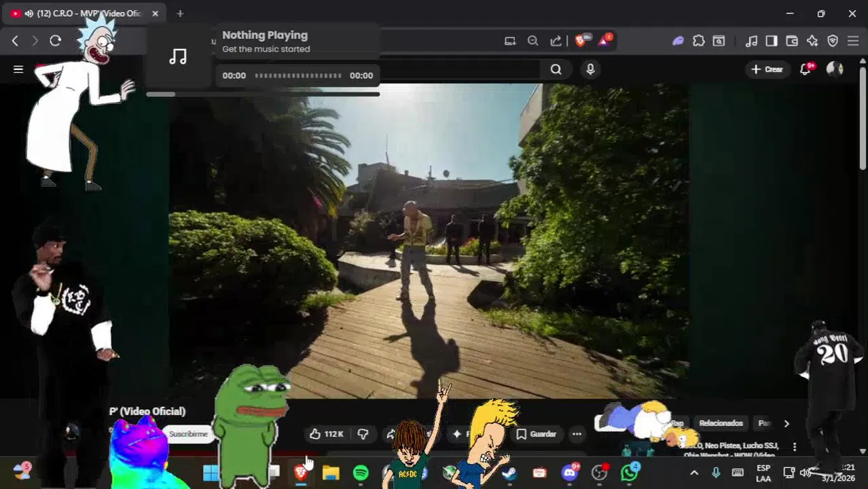Open Steam from the taskbar
The image size is (868, 489).
click(x=510, y=473)
